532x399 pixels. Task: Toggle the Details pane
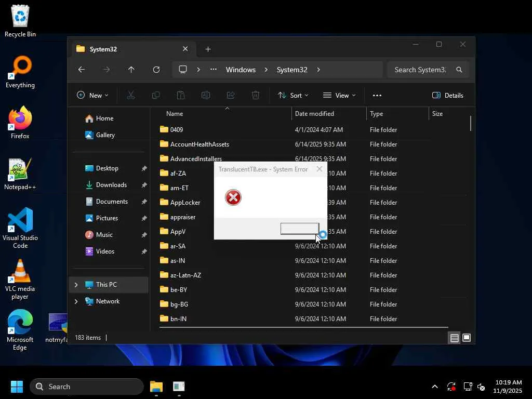point(448,96)
